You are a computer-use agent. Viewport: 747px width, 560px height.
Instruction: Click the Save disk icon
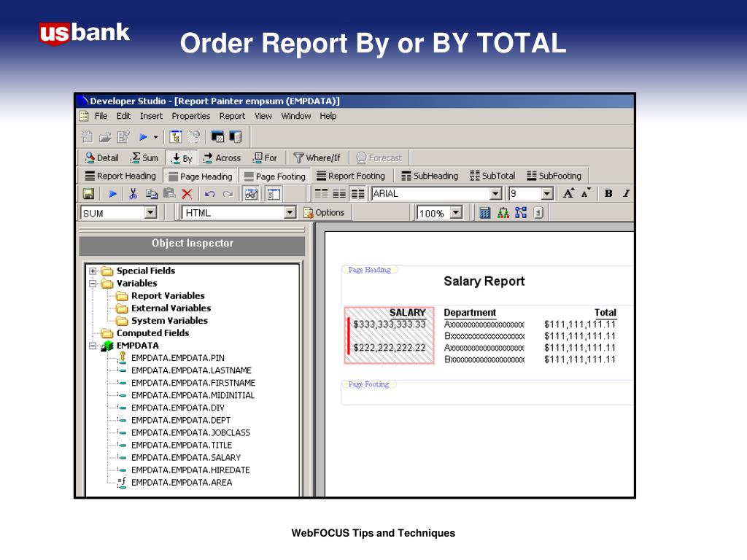pos(88,194)
